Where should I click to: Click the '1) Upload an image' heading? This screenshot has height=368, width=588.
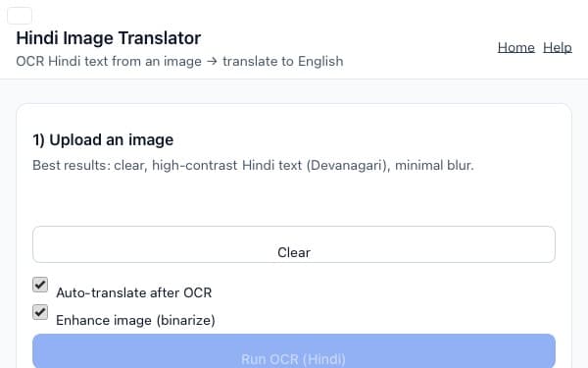pos(103,139)
